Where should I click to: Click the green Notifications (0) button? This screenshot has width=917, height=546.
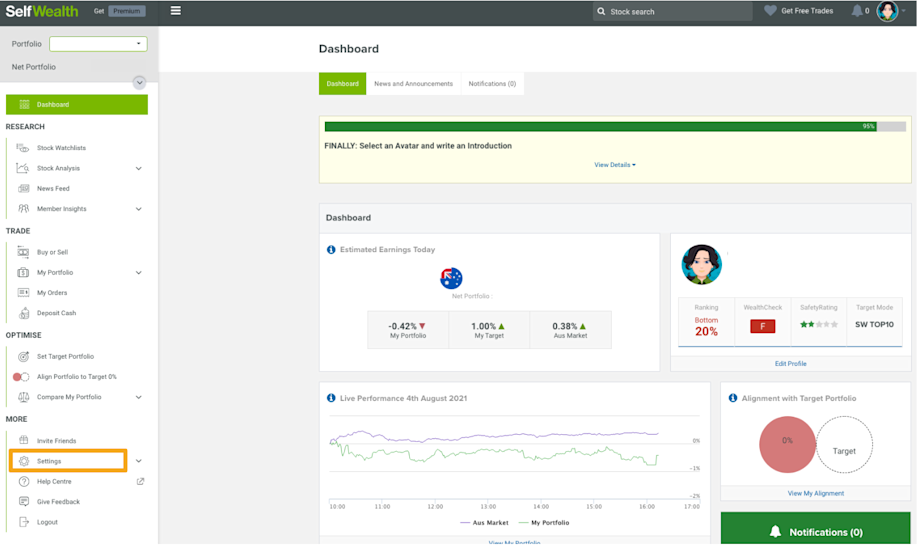click(815, 529)
